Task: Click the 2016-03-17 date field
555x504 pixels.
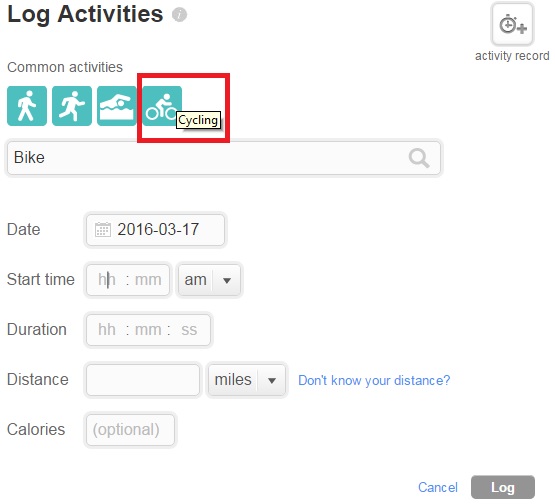Action: click(155, 230)
